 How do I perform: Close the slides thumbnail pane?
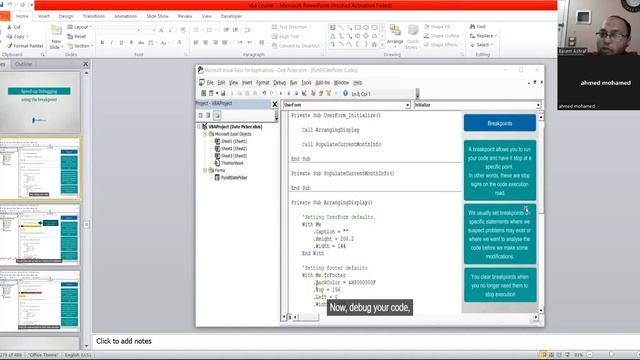point(85,64)
